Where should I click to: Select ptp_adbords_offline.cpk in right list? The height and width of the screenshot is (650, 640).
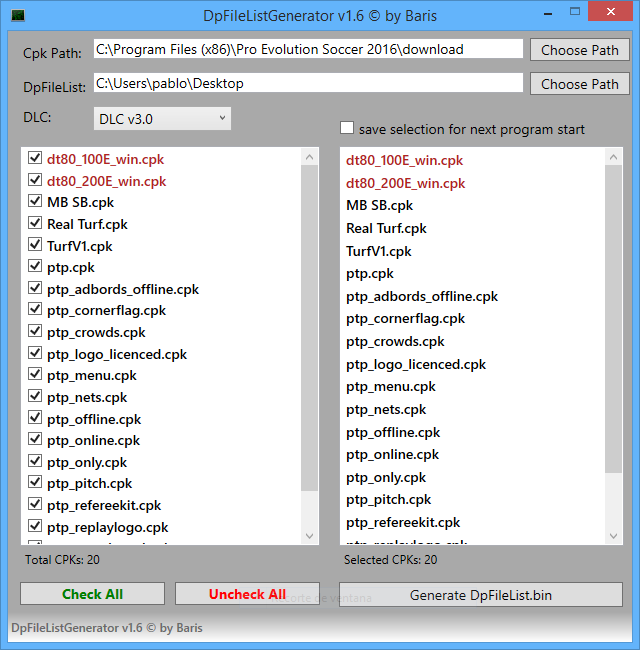pos(422,296)
